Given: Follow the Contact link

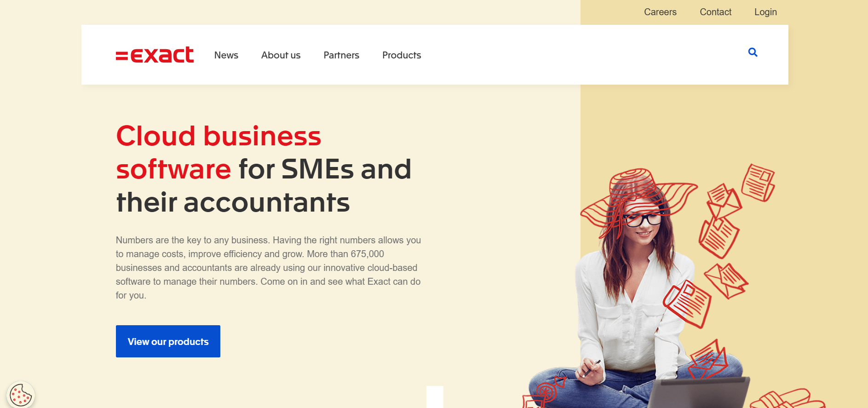Looking at the screenshot, I should pyautogui.click(x=715, y=12).
